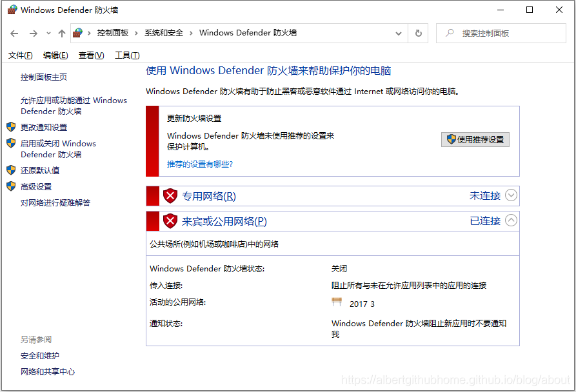
Task: Select 控制面板 in breadcrumb path
Action: [x=113, y=33]
